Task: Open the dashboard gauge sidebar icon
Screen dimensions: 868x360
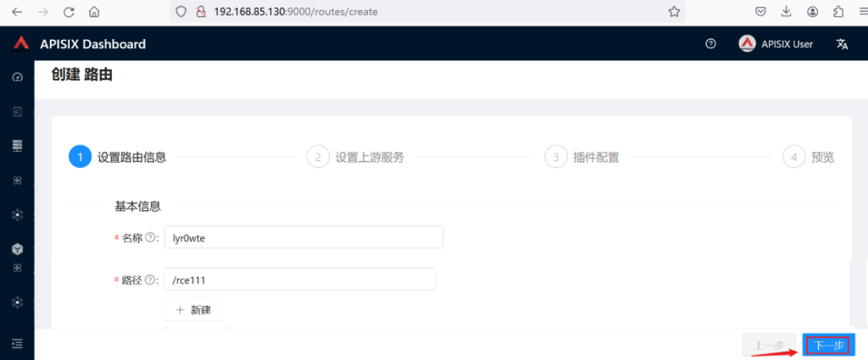Action: pyautogui.click(x=17, y=77)
